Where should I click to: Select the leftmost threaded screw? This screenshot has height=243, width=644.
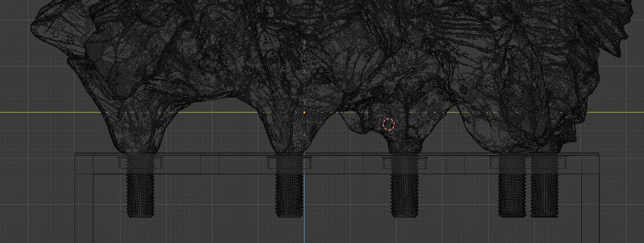click(140, 186)
